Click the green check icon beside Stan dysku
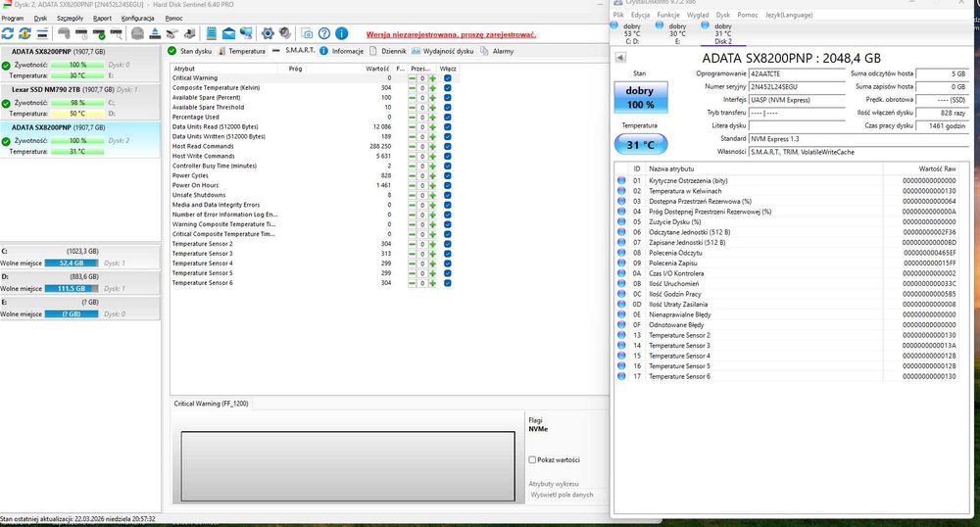 pyautogui.click(x=171, y=51)
